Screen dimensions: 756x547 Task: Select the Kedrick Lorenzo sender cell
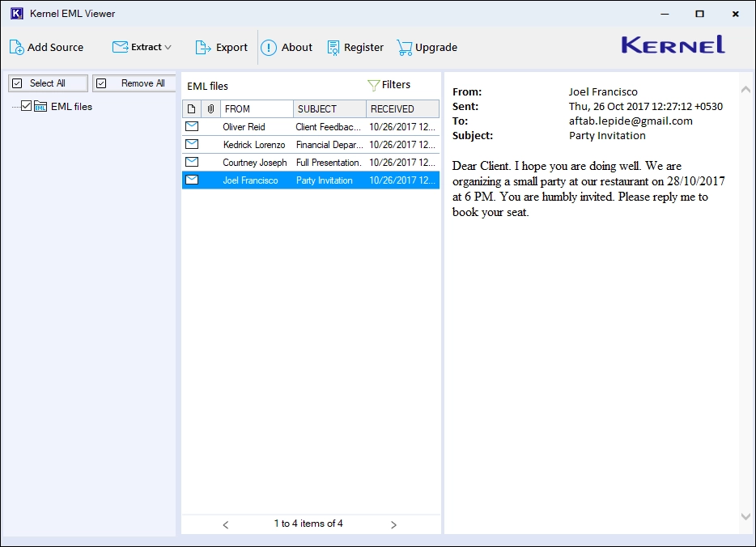254,145
